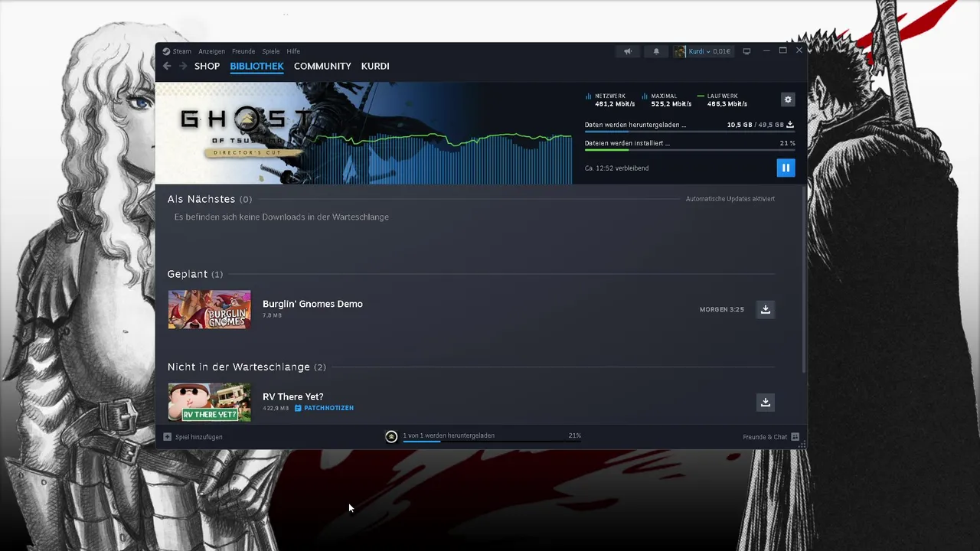Open download settings gear icon
Viewport: 980px width, 551px height.
(x=788, y=99)
